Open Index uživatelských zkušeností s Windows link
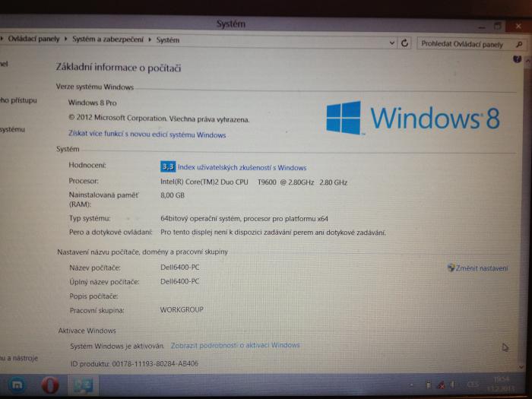 click(x=242, y=167)
